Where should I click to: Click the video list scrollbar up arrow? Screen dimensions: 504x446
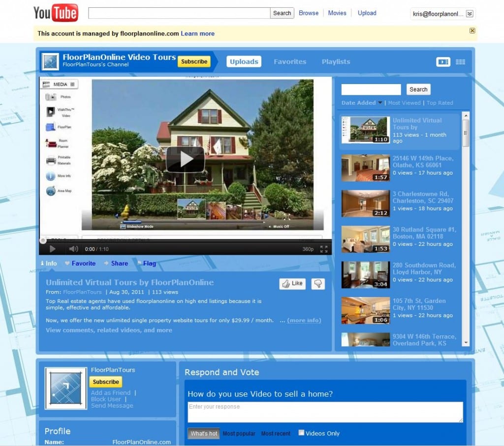point(466,115)
